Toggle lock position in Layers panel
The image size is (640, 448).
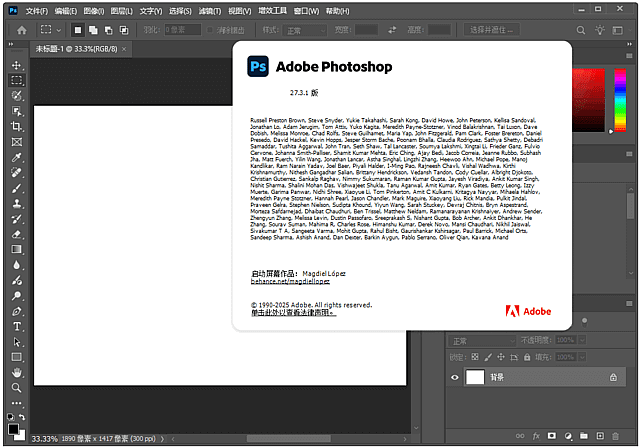pos(501,357)
